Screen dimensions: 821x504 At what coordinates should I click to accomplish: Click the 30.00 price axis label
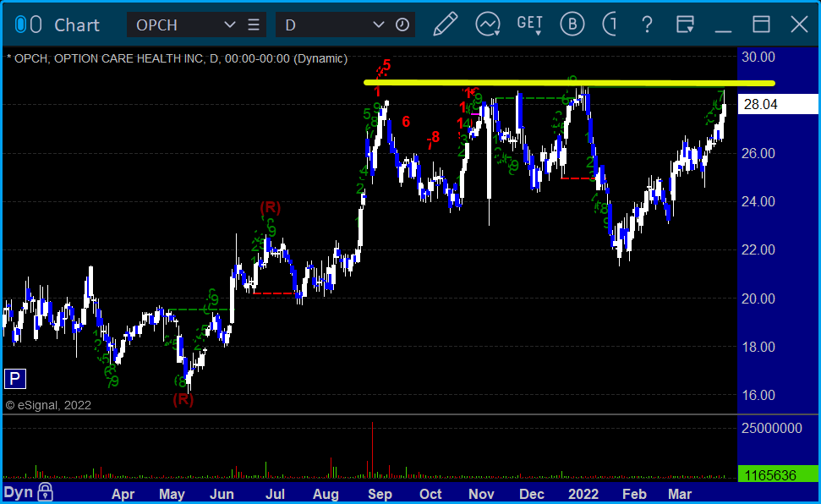click(x=758, y=57)
